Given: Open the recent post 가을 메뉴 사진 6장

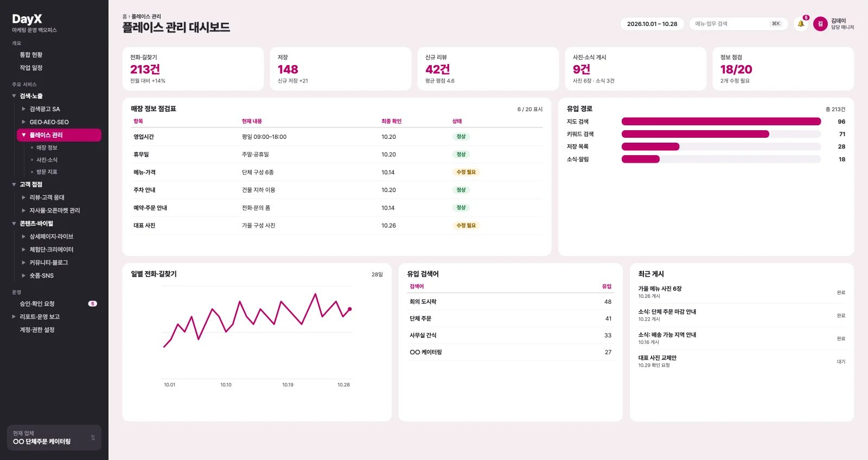Looking at the screenshot, I should [742, 292].
